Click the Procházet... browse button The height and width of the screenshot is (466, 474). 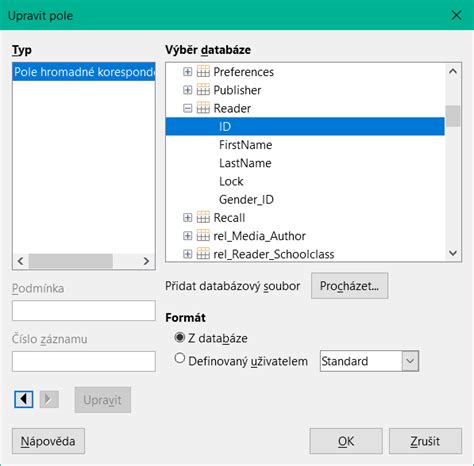349,286
